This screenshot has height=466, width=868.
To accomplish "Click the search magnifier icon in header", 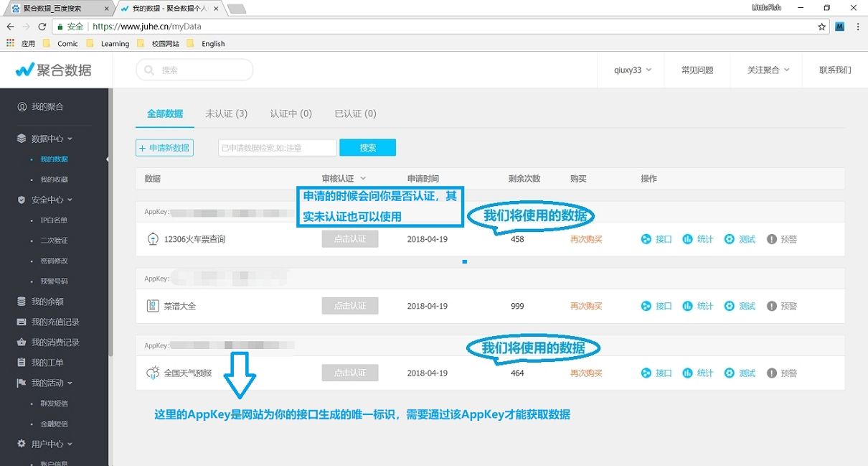I will [149, 70].
